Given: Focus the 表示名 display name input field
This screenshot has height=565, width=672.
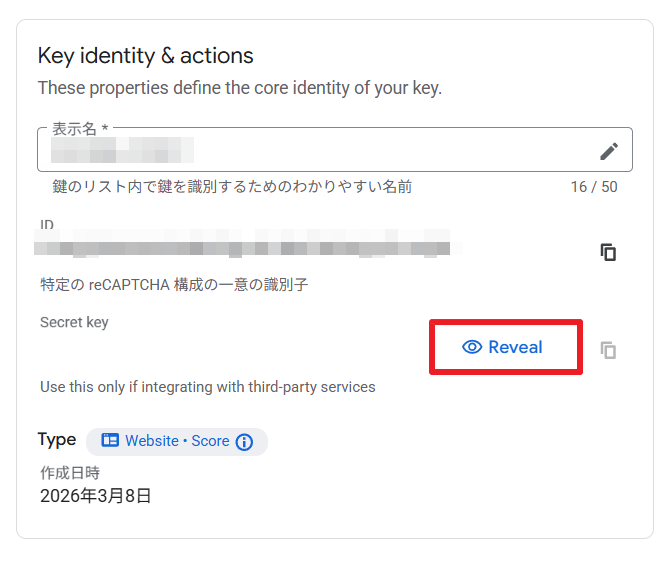Looking at the screenshot, I should pos(300,151).
